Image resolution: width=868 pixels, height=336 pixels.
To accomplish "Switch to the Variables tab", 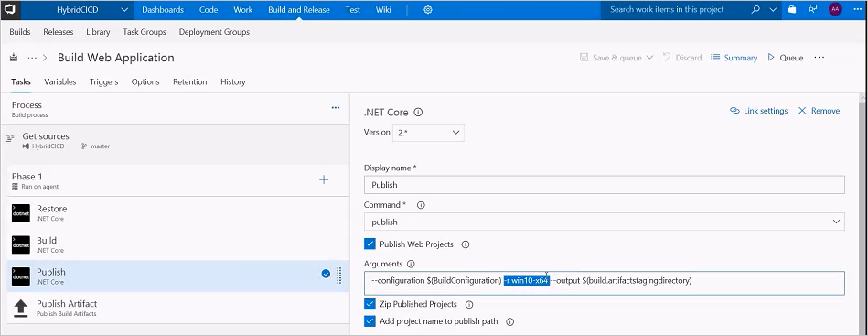I will (x=60, y=82).
